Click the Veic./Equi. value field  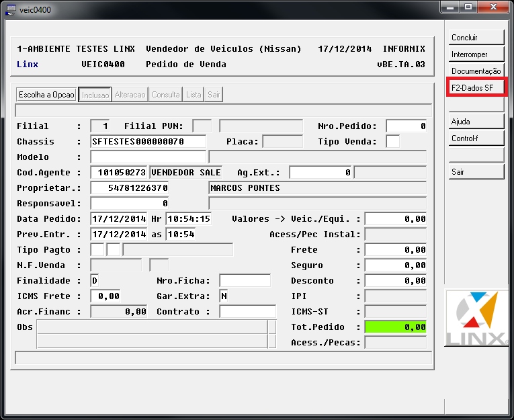click(x=396, y=218)
